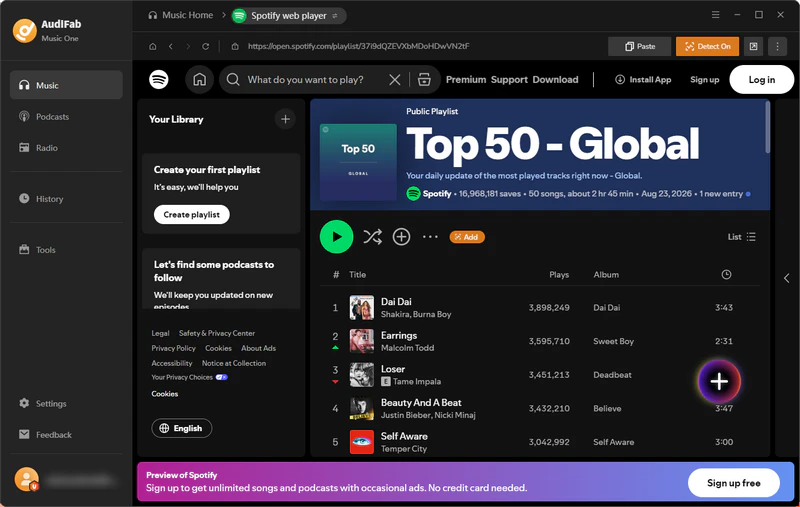The height and width of the screenshot is (507, 800).
Task: Click the pop-out window icon
Action: (753, 46)
